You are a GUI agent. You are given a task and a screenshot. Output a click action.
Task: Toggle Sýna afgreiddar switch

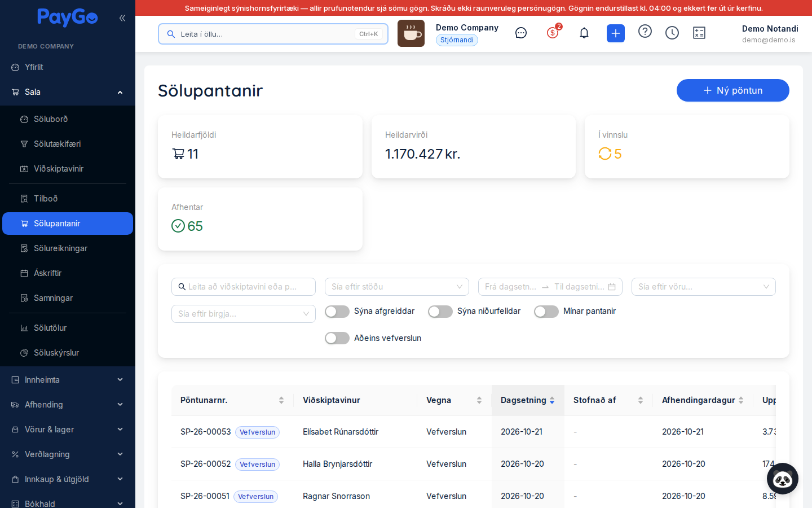(x=337, y=312)
